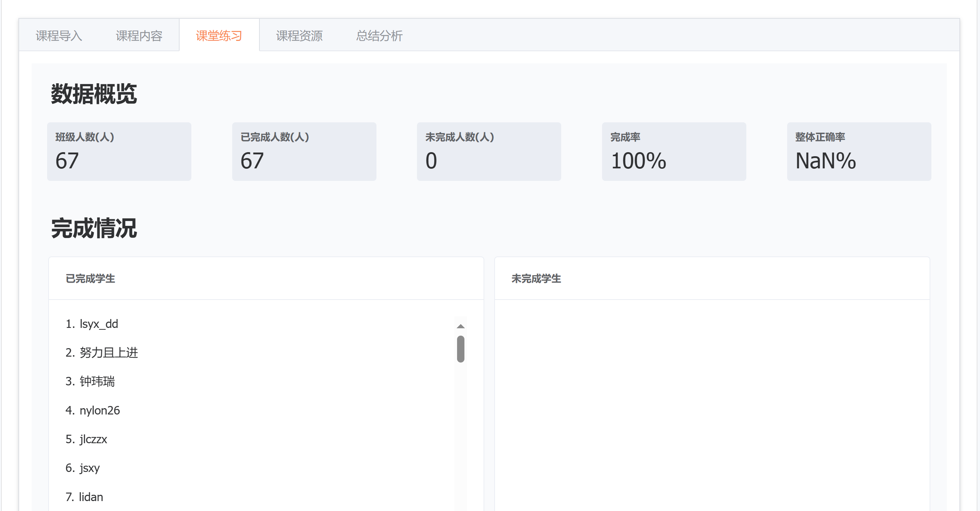Select the 课堂练习 tab
Image resolution: width=980 pixels, height=511 pixels.
pos(219,36)
